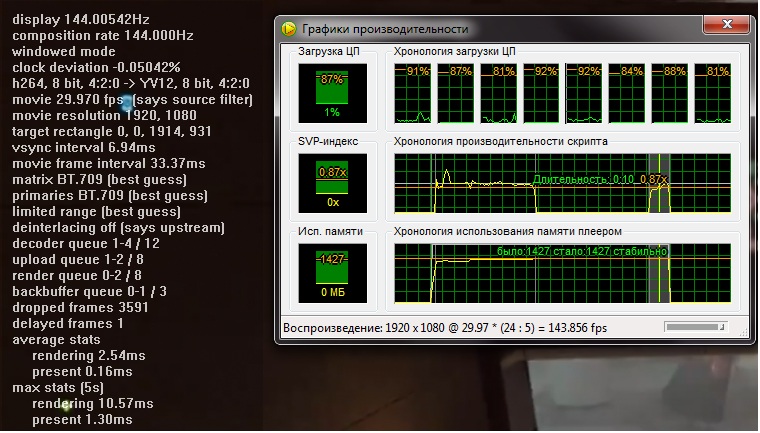Image resolution: width=760 pixels, height=433 pixels.
Task: Click the display 144.00542Hz OSD line
Action: click(82, 20)
